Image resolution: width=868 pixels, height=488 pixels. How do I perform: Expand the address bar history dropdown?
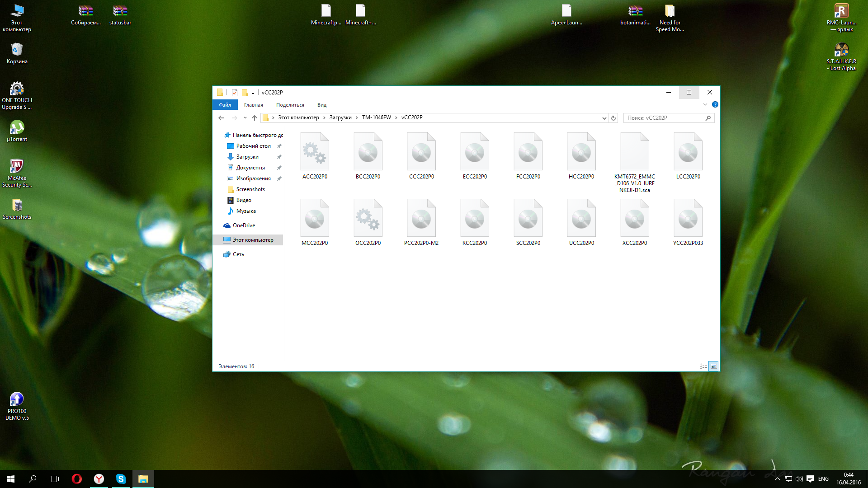(604, 118)
